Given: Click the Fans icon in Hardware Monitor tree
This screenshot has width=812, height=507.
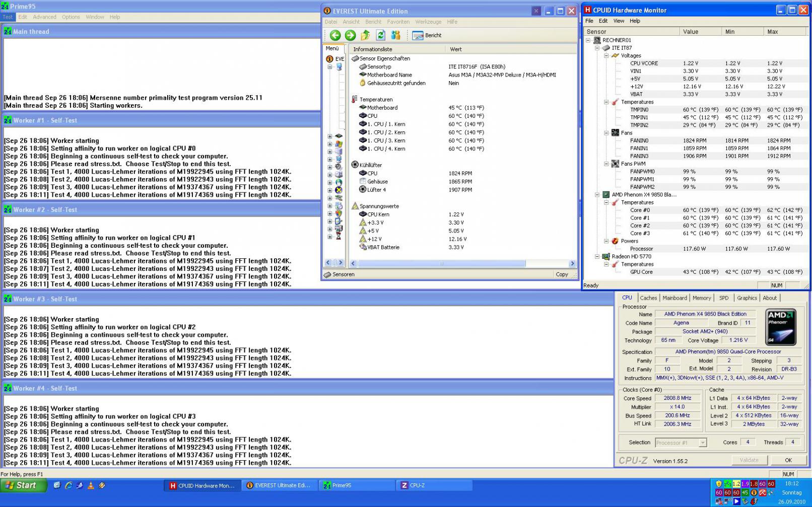Looking at the screenshot, I should tap(615, 133).
